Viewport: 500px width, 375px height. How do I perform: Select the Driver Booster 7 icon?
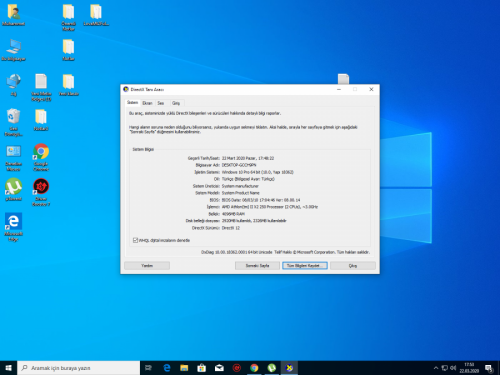point(41,192)
